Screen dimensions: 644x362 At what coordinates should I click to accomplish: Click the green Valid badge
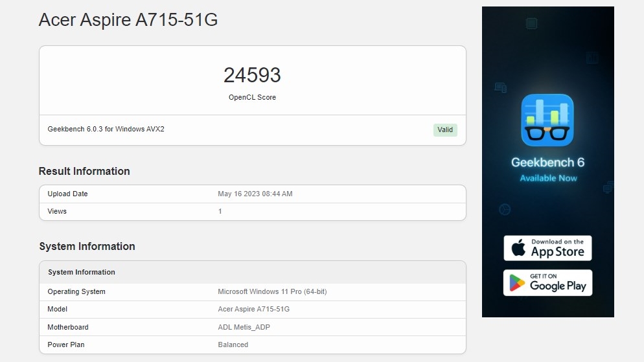pyautogui.click(x=445, y=130)
